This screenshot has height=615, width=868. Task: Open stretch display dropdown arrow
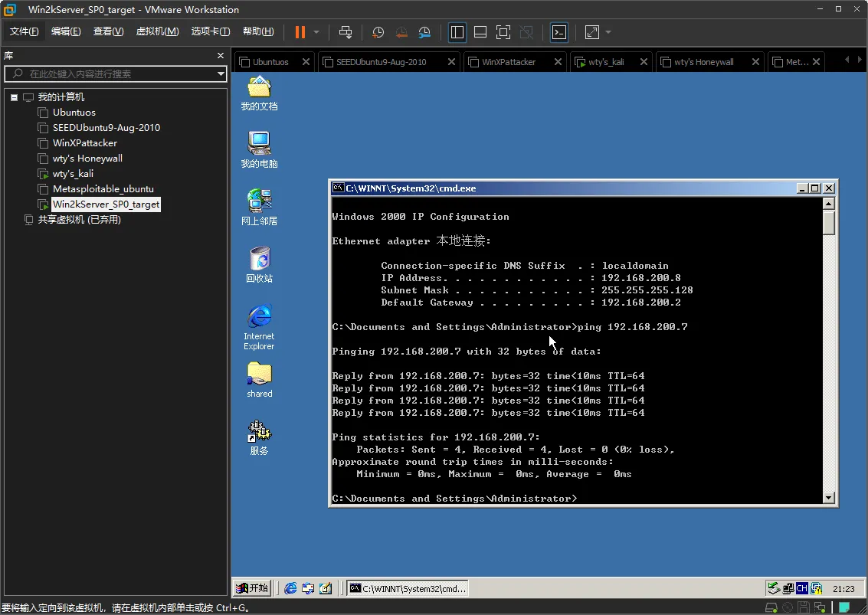(x=608, y=32)
